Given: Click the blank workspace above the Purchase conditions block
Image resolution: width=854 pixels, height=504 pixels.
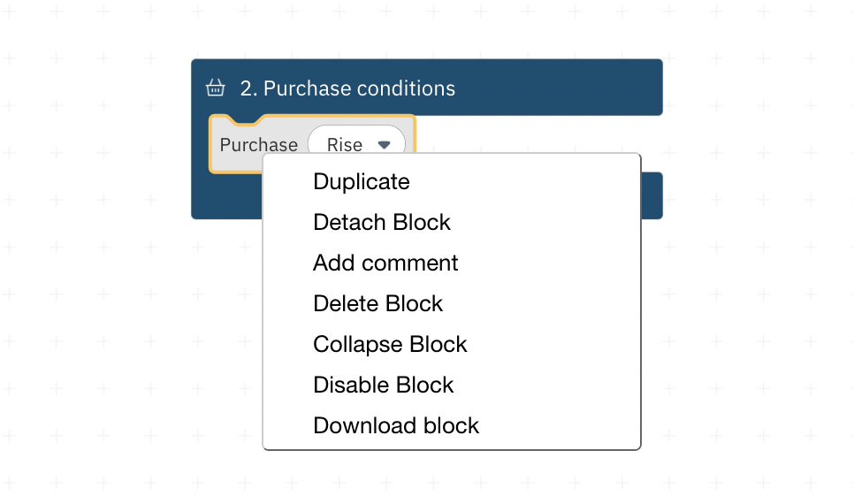Looking at the screenshot, I should click(x=427, y=29).
